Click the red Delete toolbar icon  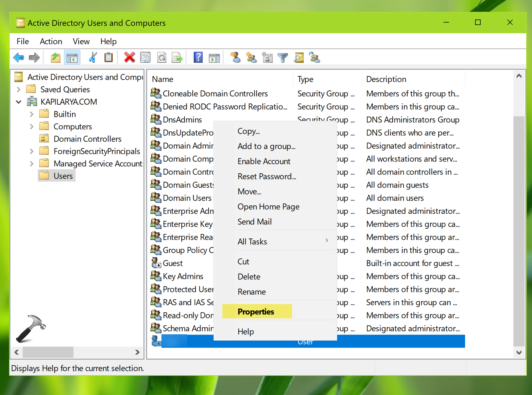(x=129, y=58)
